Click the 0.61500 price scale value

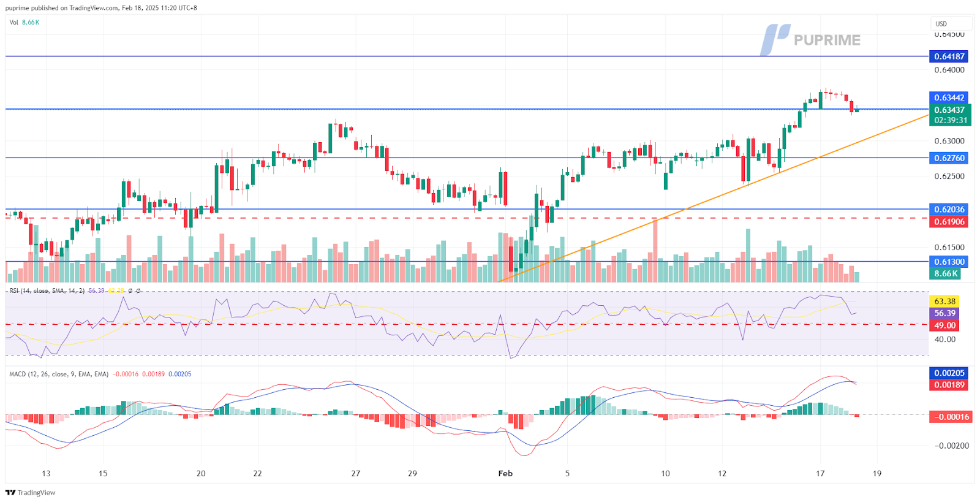click(949, 248)
